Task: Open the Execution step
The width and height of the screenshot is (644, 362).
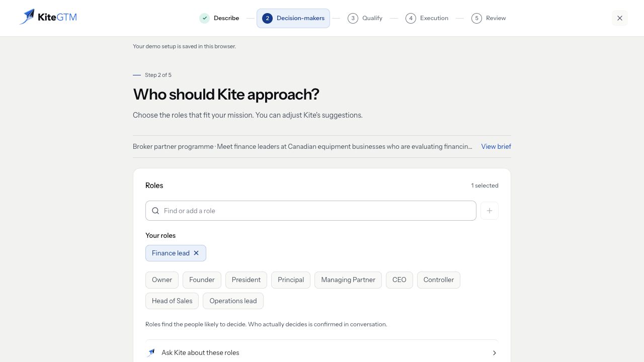Action: (427, 18)
